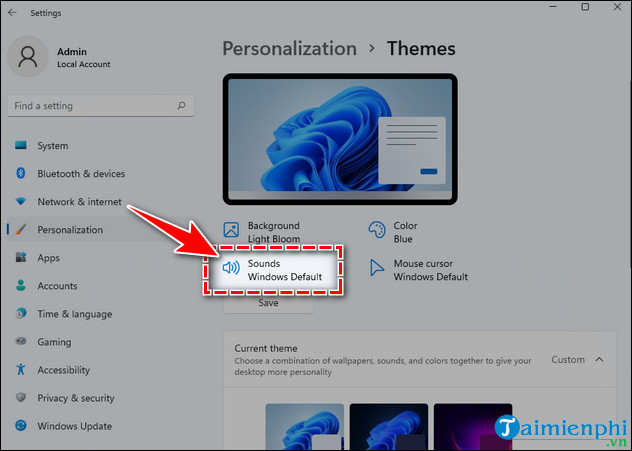
Task: Go to Network & internet
Action: (100, 202)
